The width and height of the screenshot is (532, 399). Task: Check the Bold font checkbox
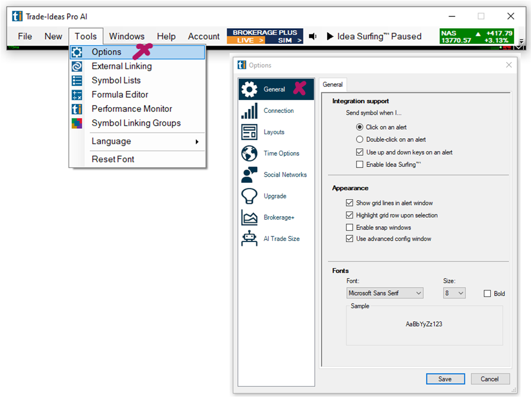(x=487, y=293)
